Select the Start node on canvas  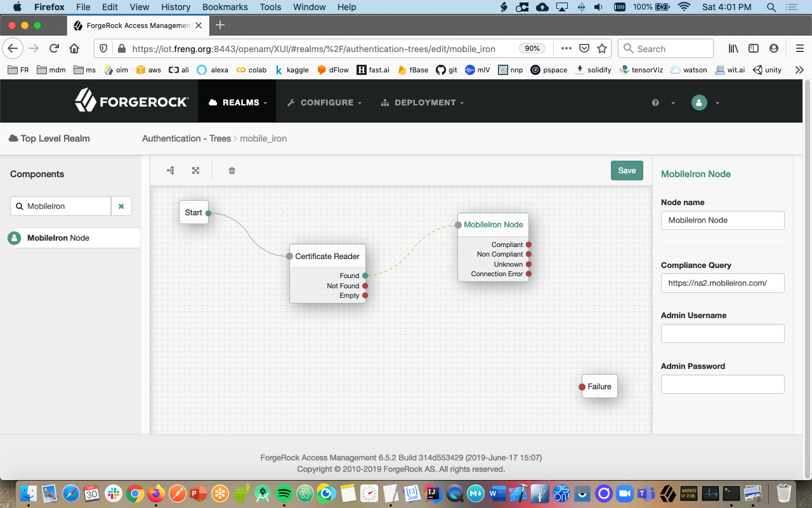[193, 213]
